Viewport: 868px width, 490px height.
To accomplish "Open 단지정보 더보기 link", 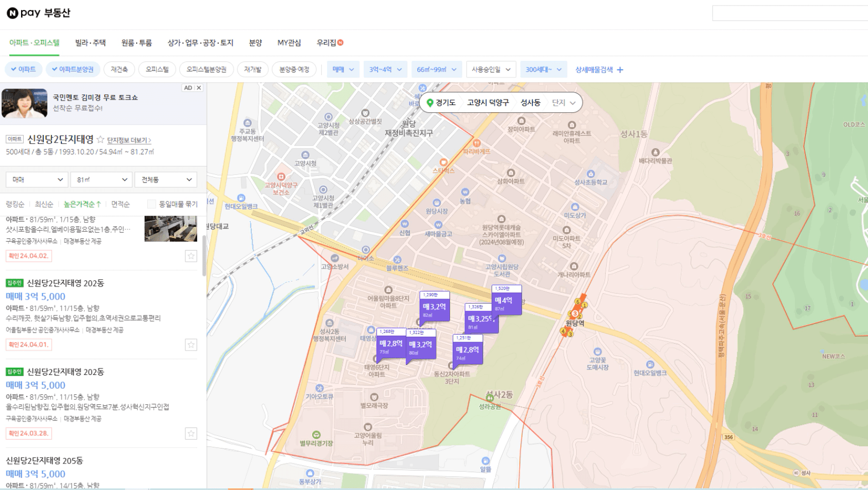I will (x=129, y=140).
